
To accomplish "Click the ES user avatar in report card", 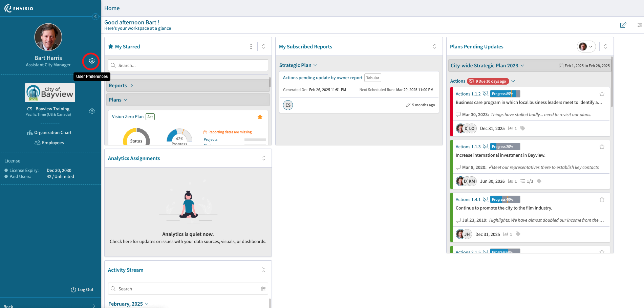I will pyautogui.click(x=288, y=105).
